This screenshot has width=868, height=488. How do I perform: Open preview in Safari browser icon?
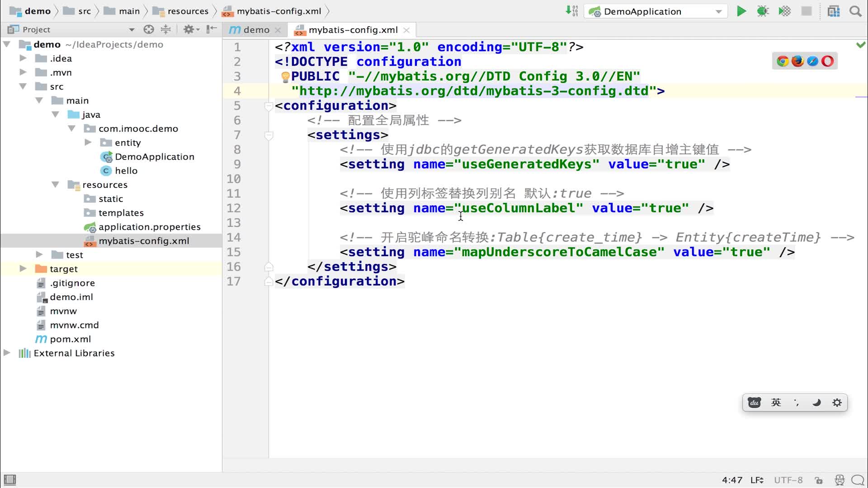813,61
